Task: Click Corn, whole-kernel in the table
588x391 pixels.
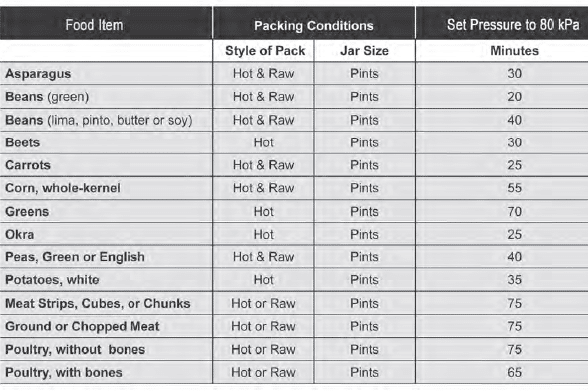Action: point(63,188)
